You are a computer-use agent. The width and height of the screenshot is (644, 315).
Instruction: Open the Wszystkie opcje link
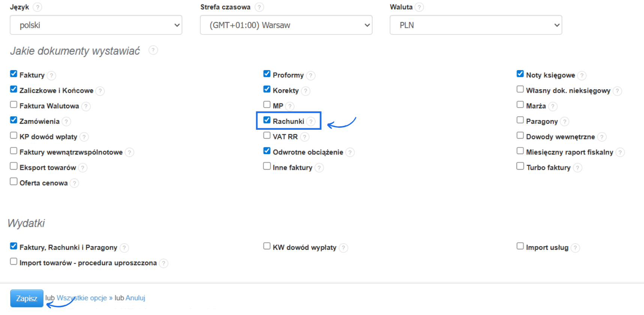pos(84,298)
